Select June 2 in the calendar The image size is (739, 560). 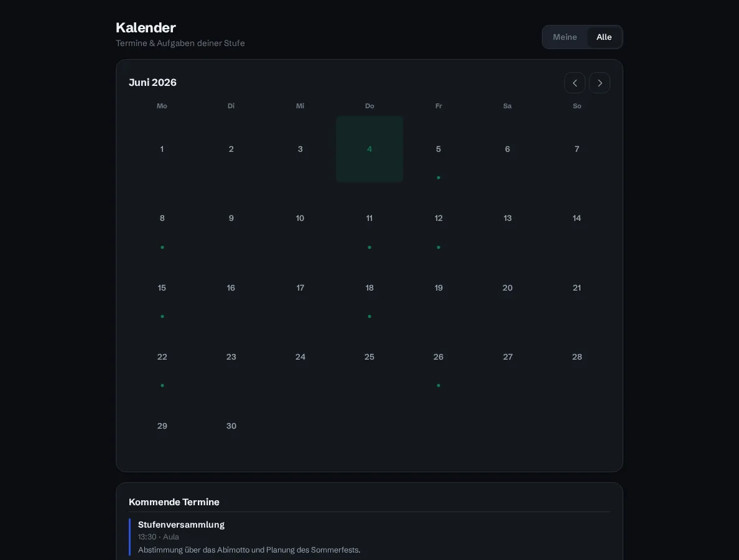pos(231,149)
